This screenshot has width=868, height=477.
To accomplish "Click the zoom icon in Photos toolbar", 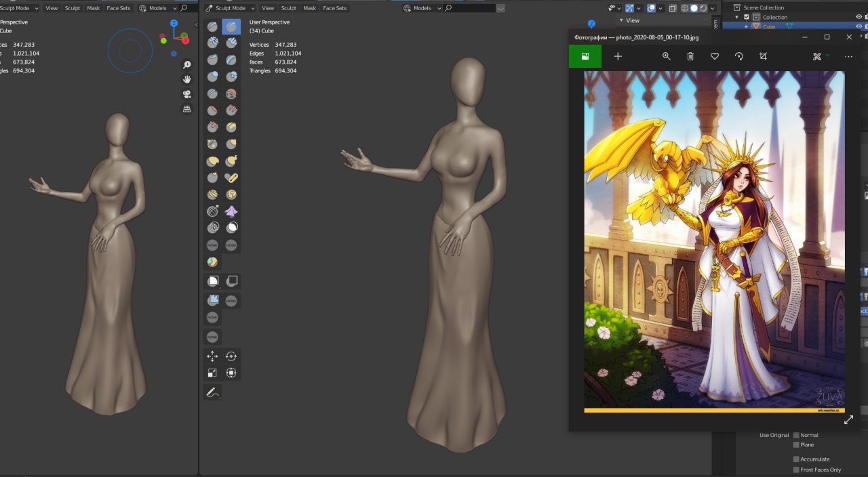I will 666,56.
